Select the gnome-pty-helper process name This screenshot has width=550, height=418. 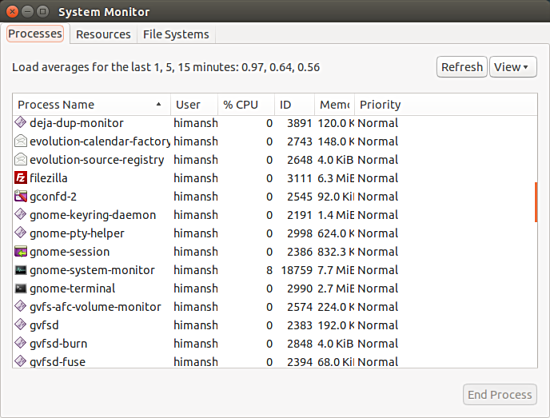click(x=77, y=234)
